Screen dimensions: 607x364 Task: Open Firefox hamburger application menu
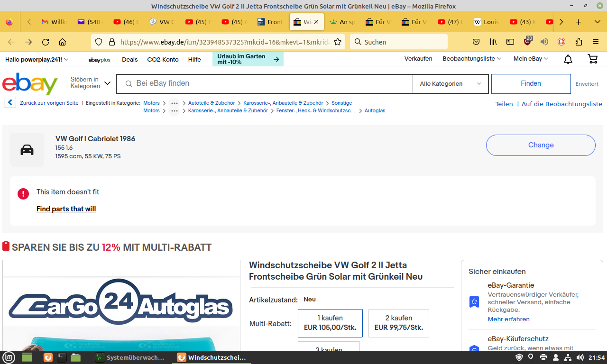tap(596, 42)
